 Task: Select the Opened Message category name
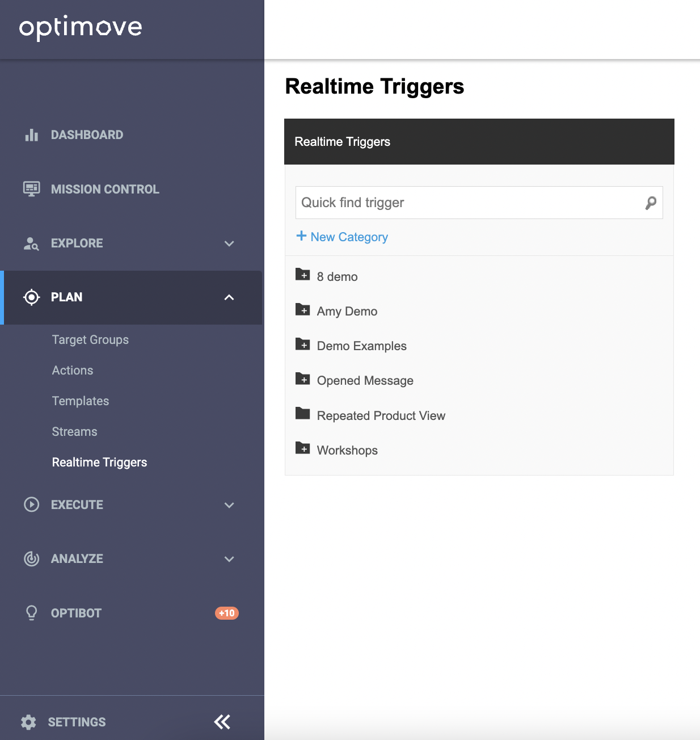click(x=365, y=381)
